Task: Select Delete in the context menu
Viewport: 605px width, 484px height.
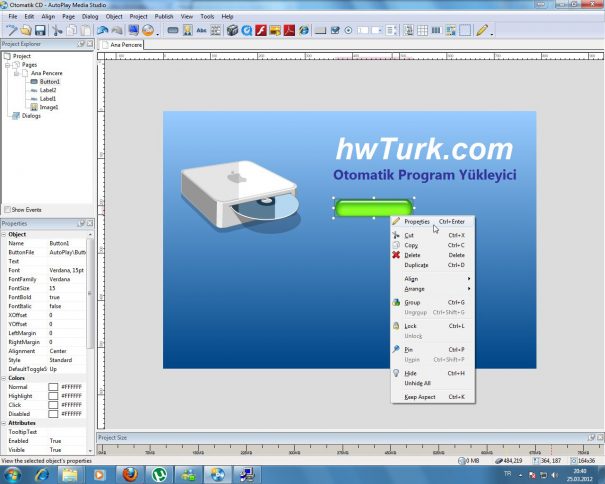Action: coord(433,255)
